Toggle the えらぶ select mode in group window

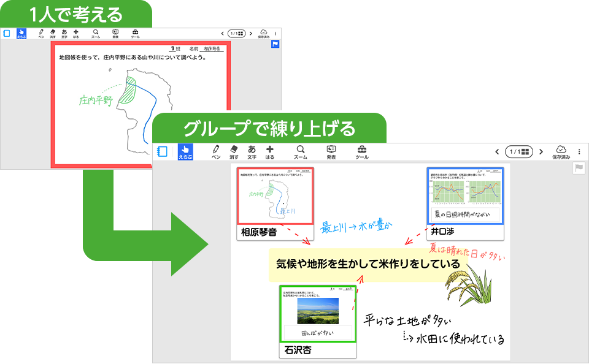(x=185, y=152)
